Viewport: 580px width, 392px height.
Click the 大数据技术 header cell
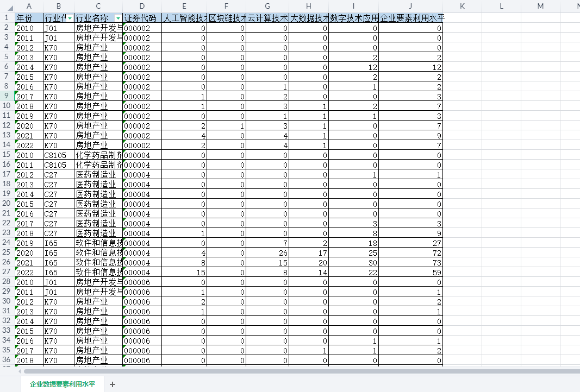(x=309, y=18)
